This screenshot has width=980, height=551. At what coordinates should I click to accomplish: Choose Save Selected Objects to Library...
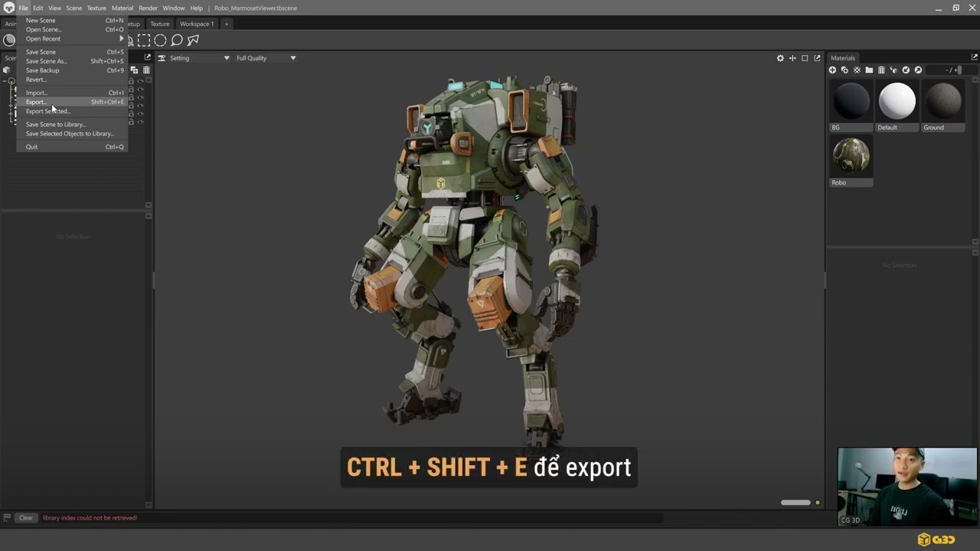click(x=73, y=133)
